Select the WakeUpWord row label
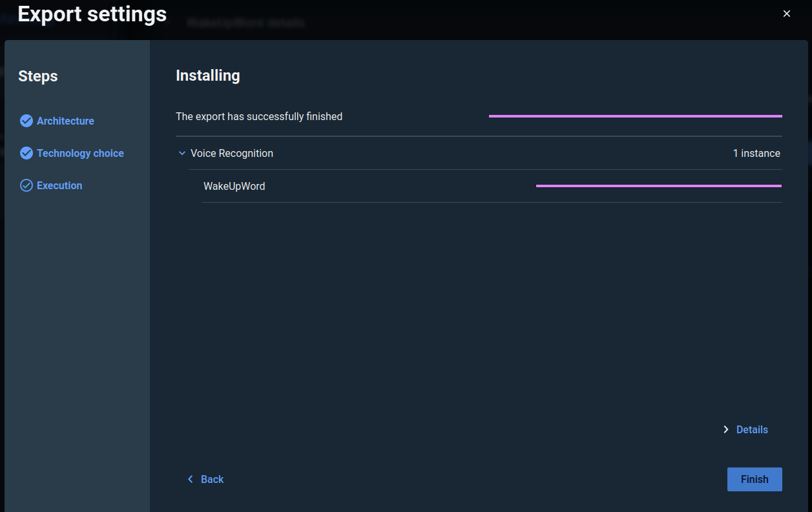This screenshot has height=512, width=812. tap(234, 186)
